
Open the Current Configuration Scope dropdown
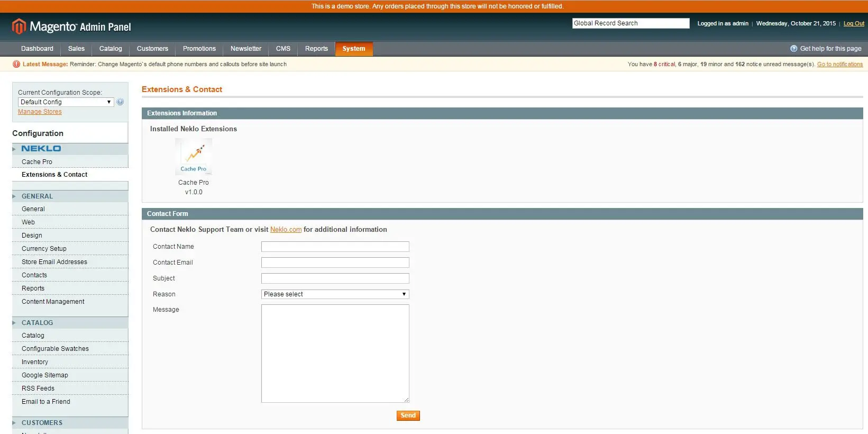click(66, 102)
